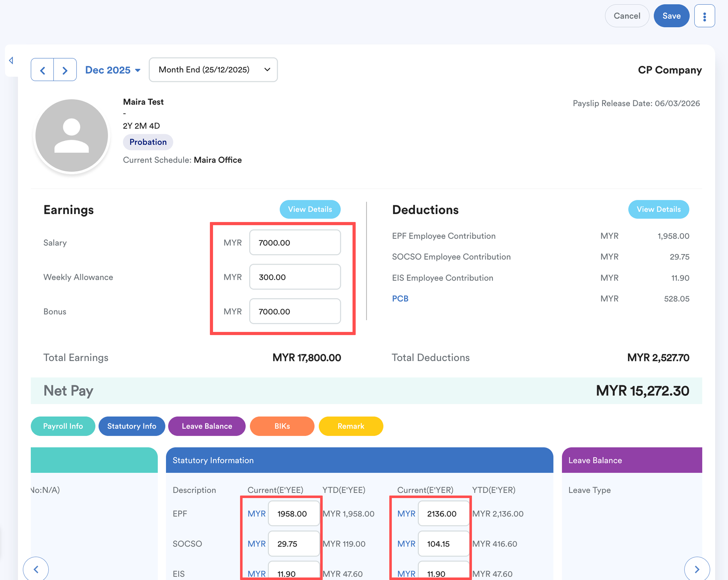728x580 pixels.
Task: Switch to the Payroll Info tab
Action: [63, 426]
